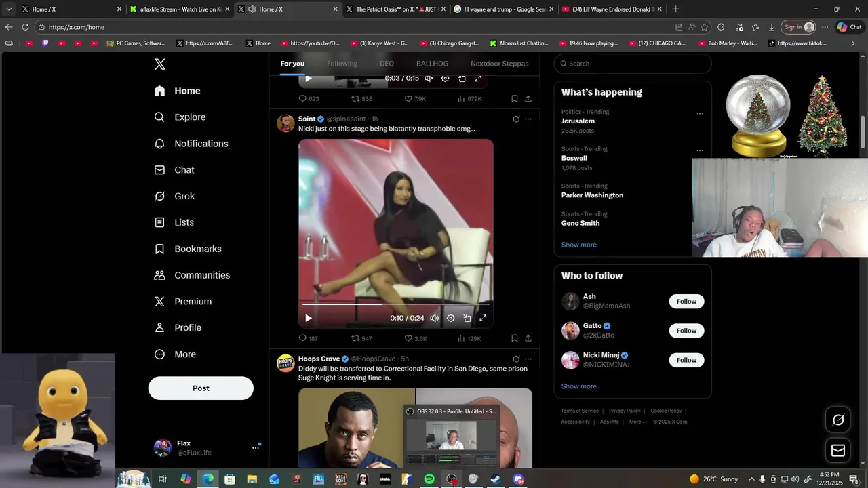
Task: Mute the Saint post video volume
Action: coord(434,318)
